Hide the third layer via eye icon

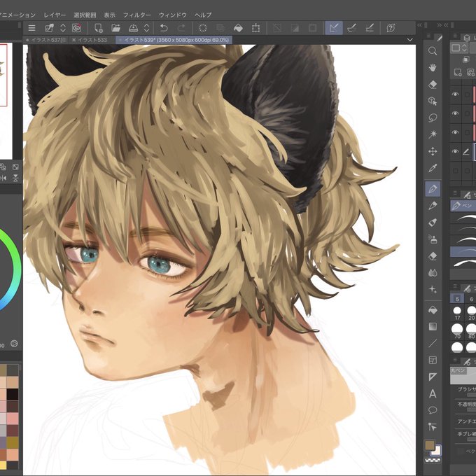click(x=455, y=132)
